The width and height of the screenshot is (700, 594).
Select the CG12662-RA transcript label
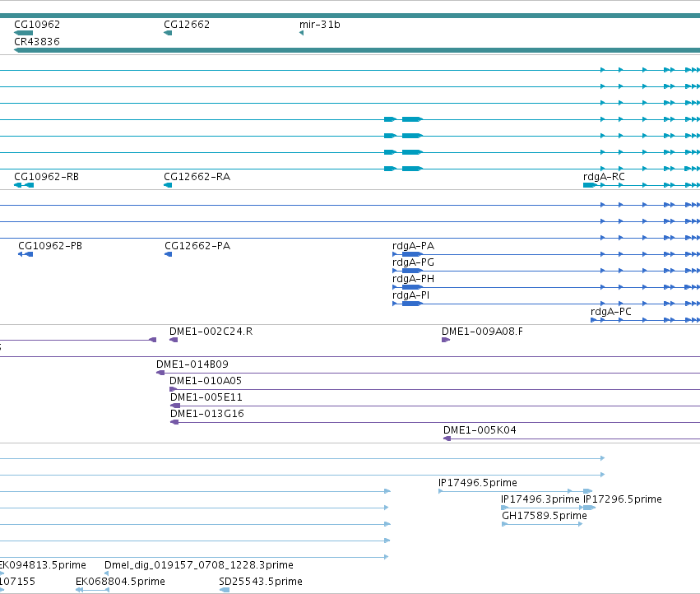197,177
